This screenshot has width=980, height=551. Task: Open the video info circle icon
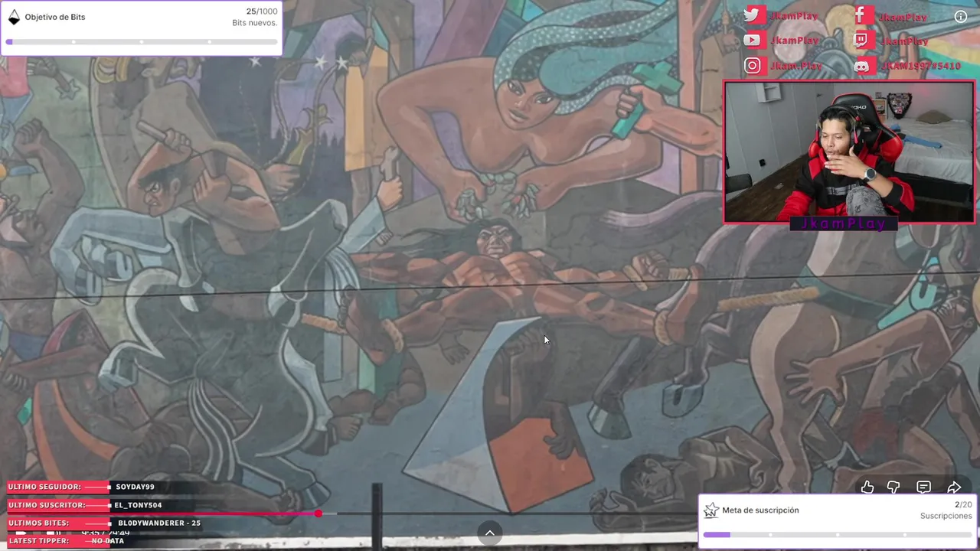961,17
